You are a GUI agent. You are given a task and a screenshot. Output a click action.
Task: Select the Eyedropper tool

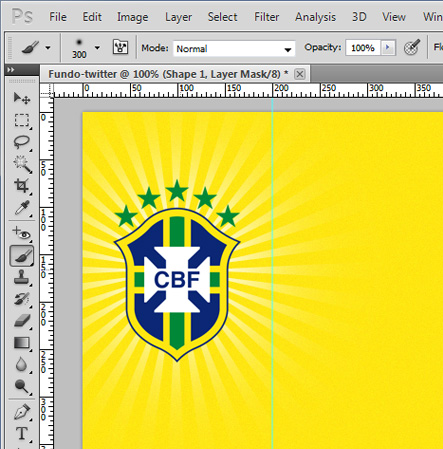pyautogui.click(x=22, y=208)
